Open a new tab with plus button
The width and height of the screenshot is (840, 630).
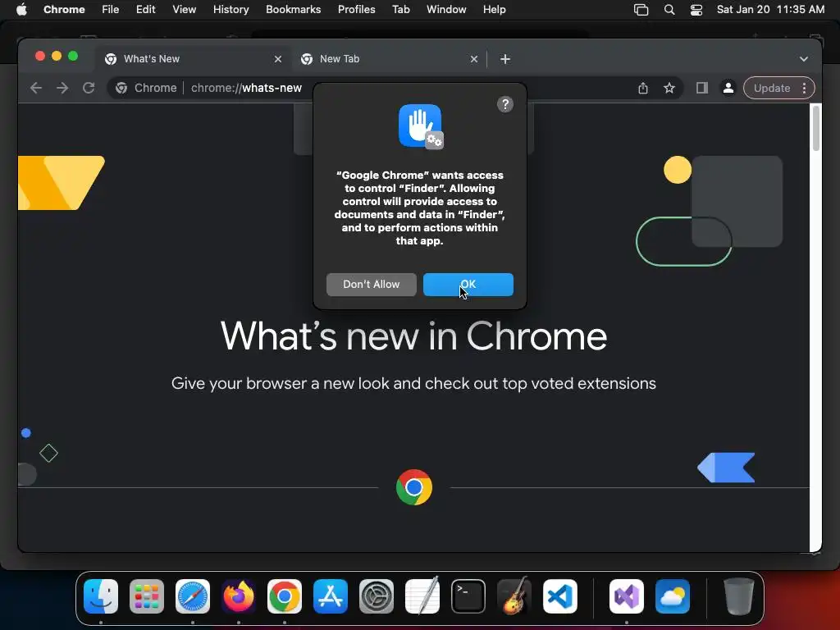click(505, 59)
